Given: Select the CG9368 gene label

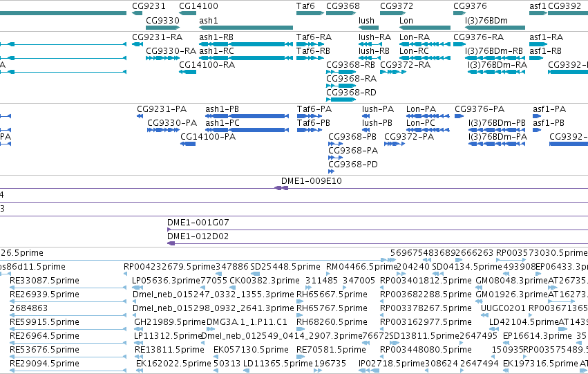Looking at the screenshot, I should pyautogui.click(x=343, y=6).
